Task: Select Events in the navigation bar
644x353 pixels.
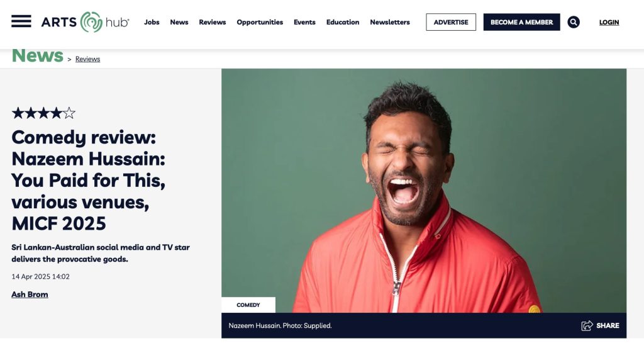Action: point(304,22)
